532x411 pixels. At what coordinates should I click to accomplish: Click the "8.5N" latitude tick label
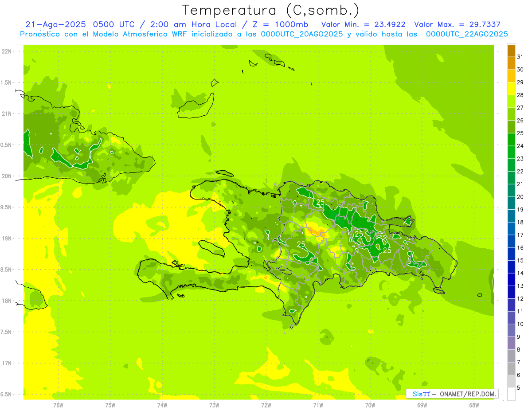click(7, 270)
